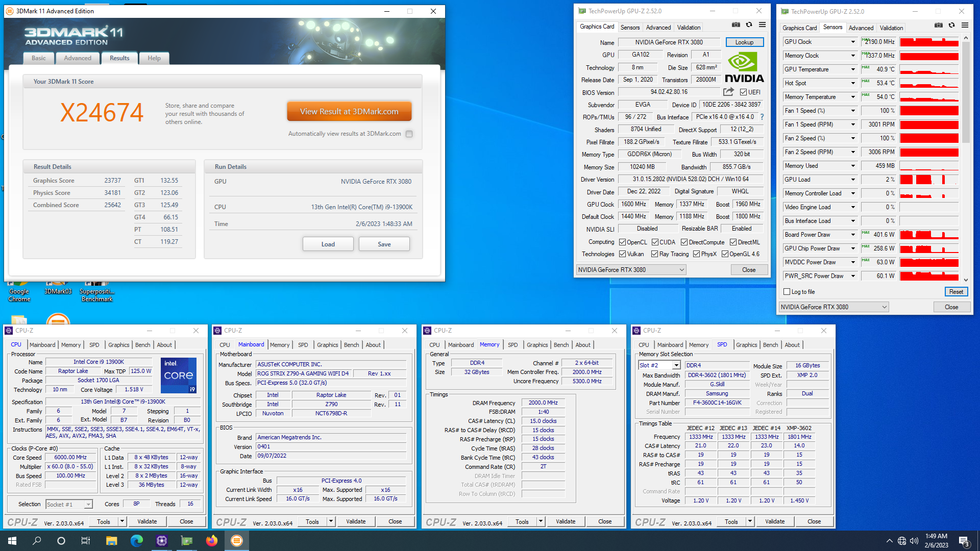The image size is (980, 551).
Task: Open Windows Start menu
Action: [12, 541]
